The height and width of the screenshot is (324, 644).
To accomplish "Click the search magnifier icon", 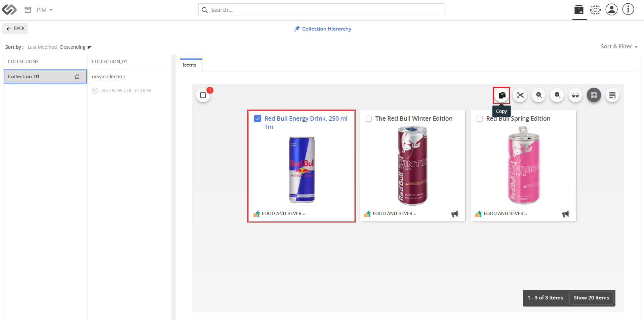I will tap(204, 10).
